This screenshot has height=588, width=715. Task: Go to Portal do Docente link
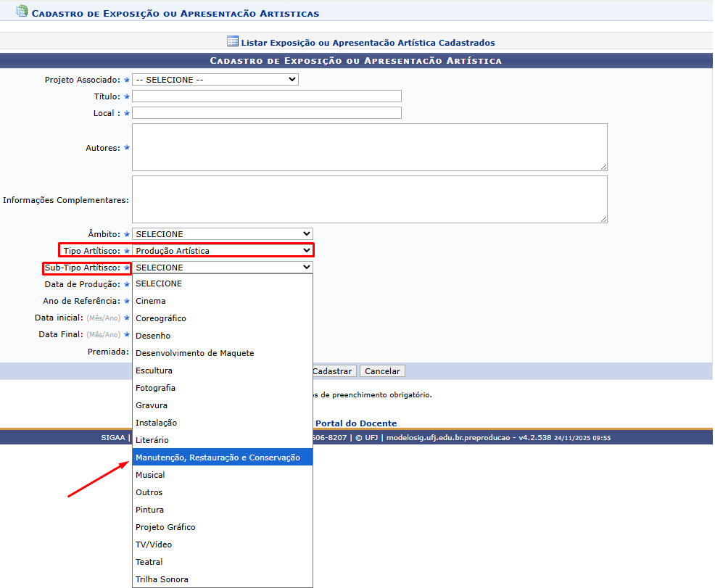(355, 423)
